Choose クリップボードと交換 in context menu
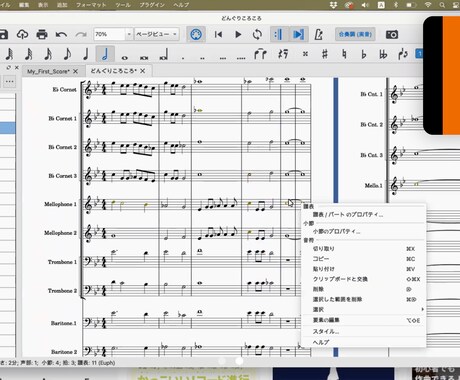This screenshot has height=380, width=460. (363, 279)
